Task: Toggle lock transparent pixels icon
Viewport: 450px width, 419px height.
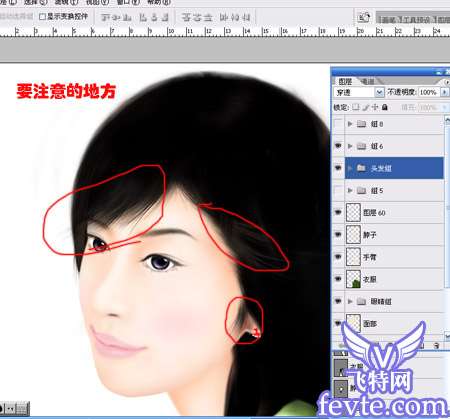Action: coord(356,107)
